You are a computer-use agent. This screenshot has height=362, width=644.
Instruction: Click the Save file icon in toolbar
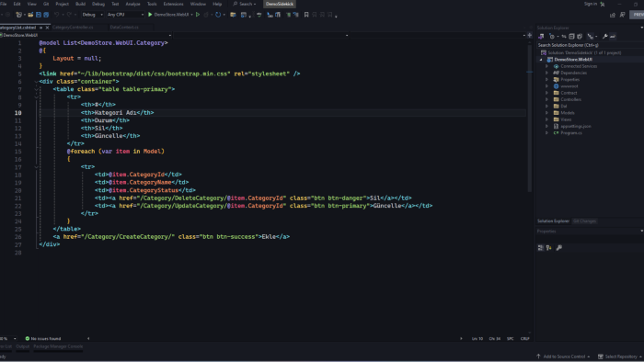coord(39,15)
